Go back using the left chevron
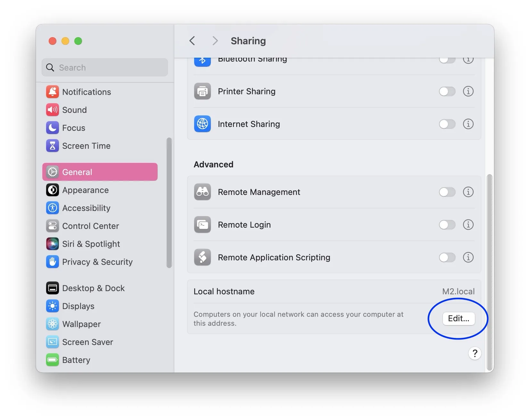The width and height of the screenshot is (530, 420). pyautogui.click(x=192, y=41)
